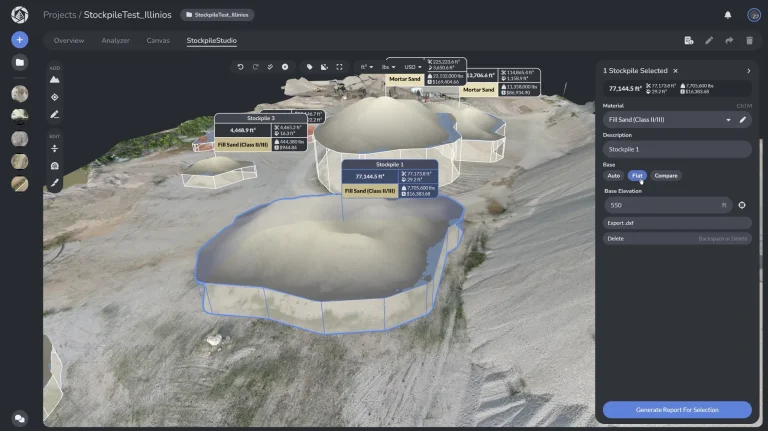Screen dimensions: 768x431
Task: Click the trash delete project icon
Action: [749, 41]
